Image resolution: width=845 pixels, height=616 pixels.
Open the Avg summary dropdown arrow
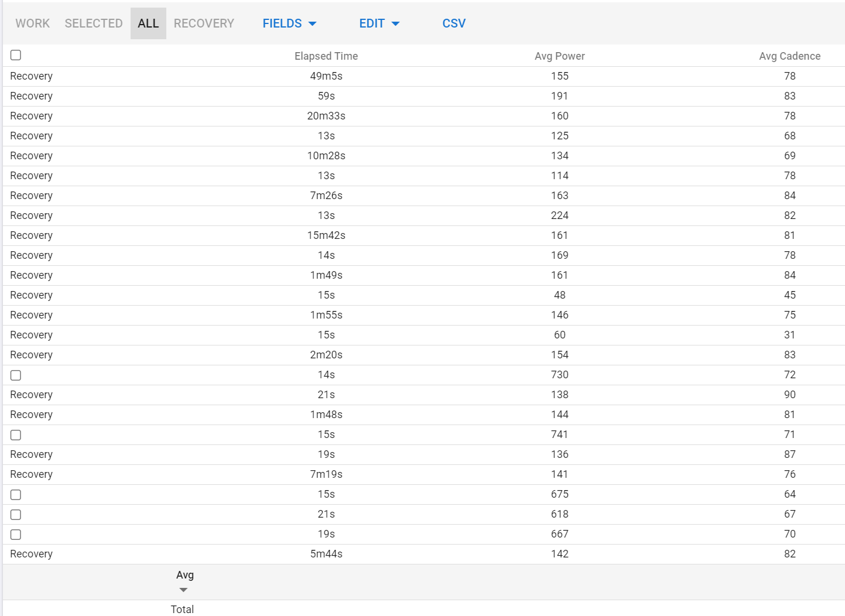tap(183, 590)
